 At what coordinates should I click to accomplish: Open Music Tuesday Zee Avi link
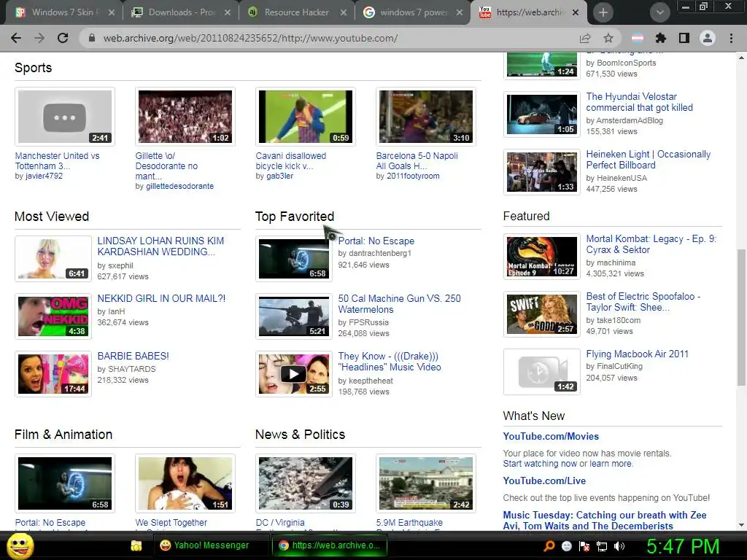605,521
